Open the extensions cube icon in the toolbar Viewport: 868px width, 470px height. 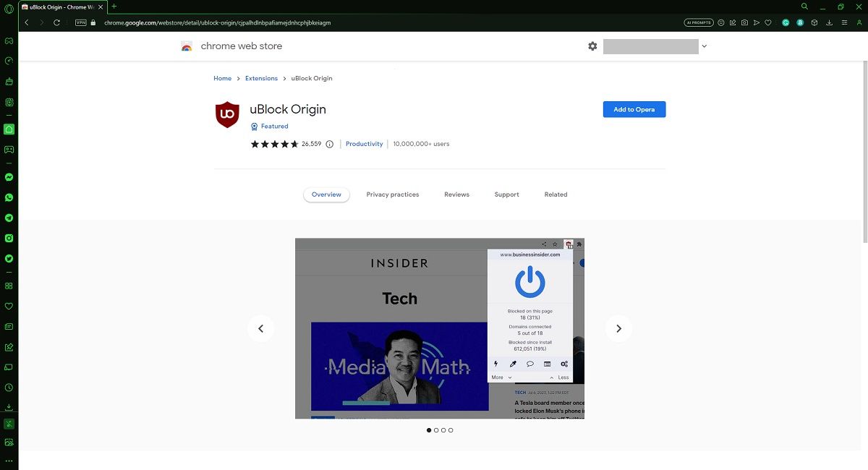point(814,22)
